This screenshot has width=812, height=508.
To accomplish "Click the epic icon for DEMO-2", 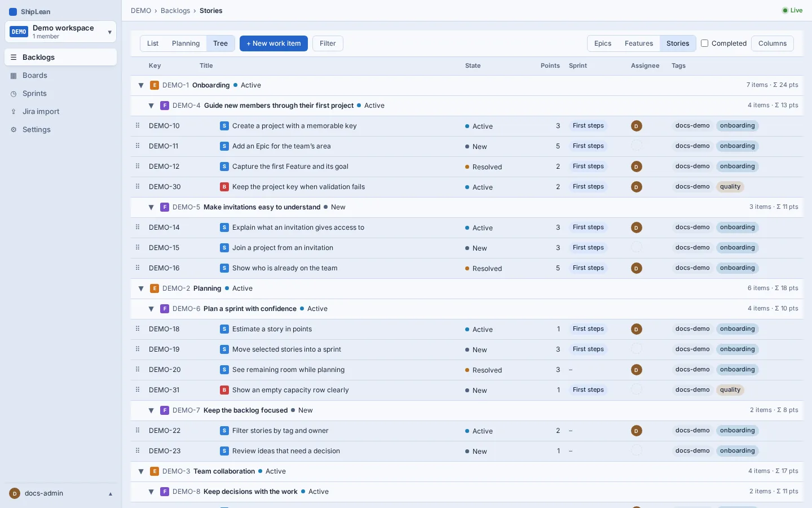I will [155, 288].
